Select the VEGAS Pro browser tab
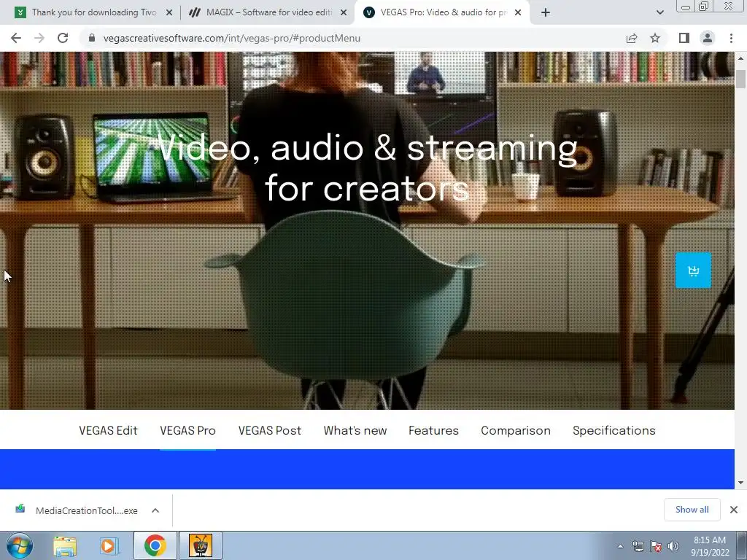The height and width of the screenshot is (560, 747). [442, 12]
